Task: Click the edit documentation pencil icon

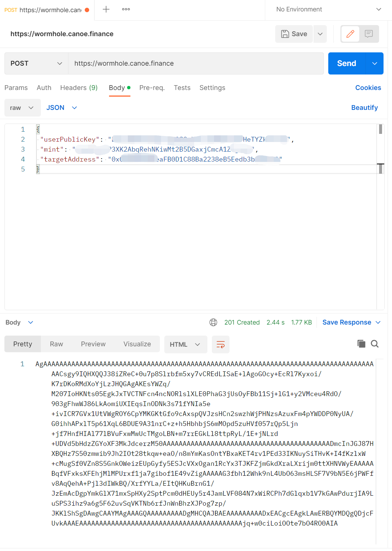Action: pos(350,34)
